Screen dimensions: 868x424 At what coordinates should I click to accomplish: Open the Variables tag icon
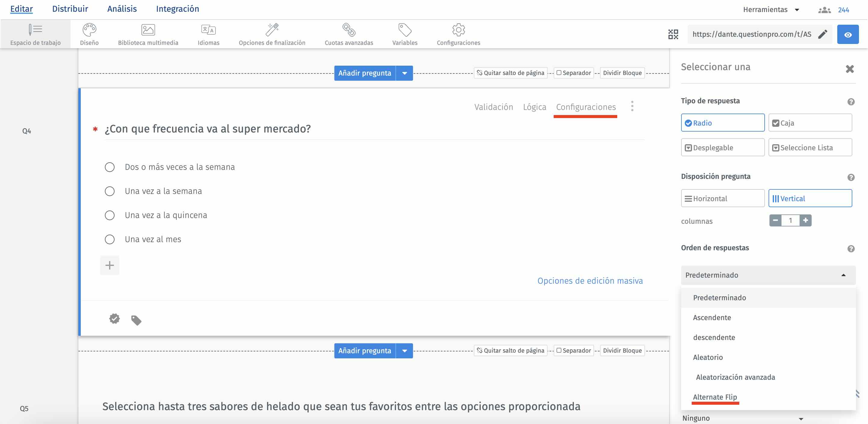(405, 30)
